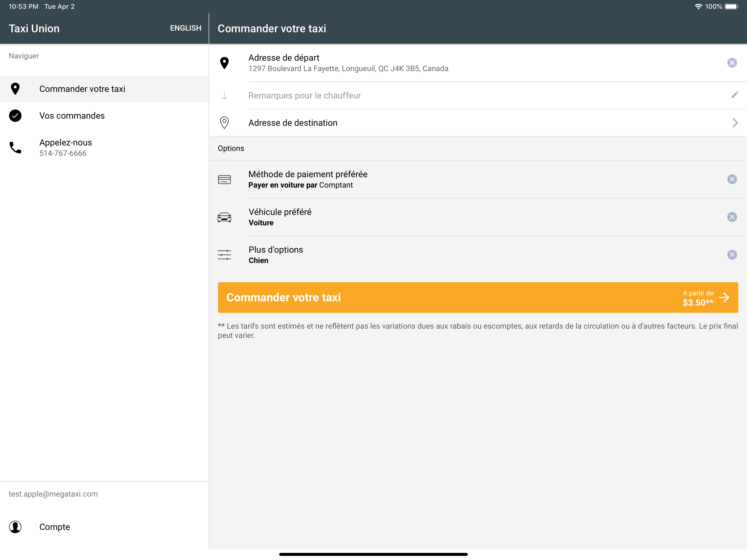This screenshot has width=747, height=560.
Task: Tap the credit card payment icon
Action: [x=224, y=179]
